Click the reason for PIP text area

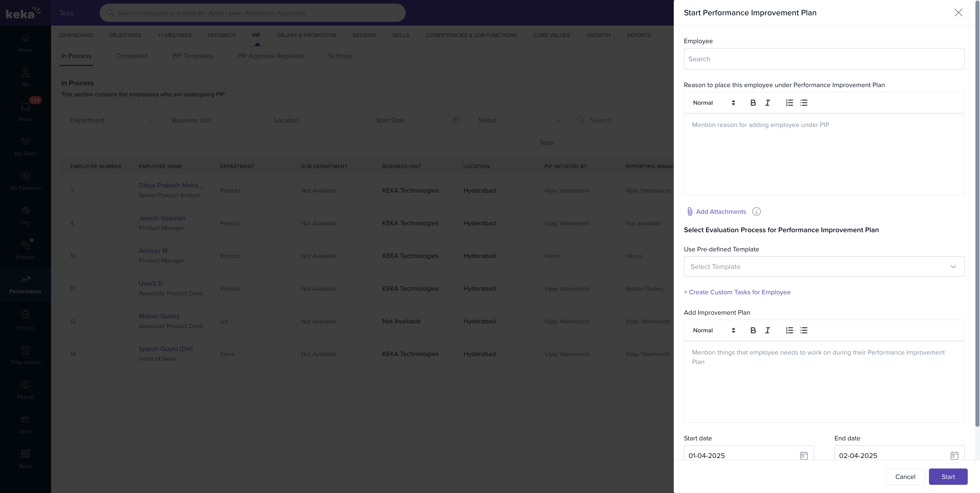point(824,154)
